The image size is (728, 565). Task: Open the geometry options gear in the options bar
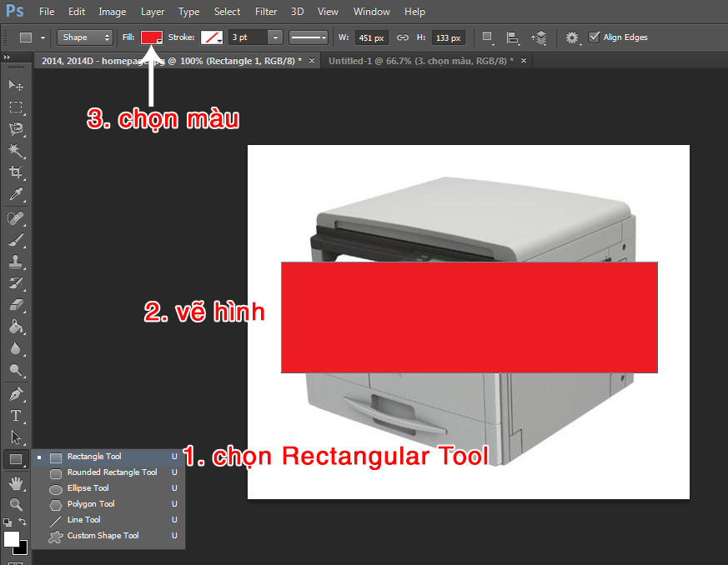[572, 37]
